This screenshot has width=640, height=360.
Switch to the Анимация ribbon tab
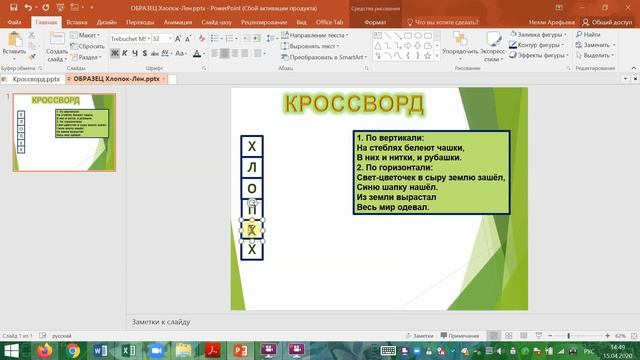(x=178, y=22)
